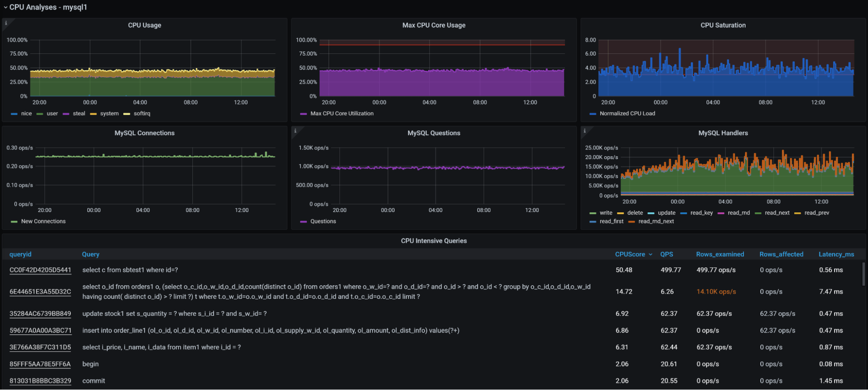
Task: Open query ID 813031B8BBC3B329 link
Action: click(40, 381)
